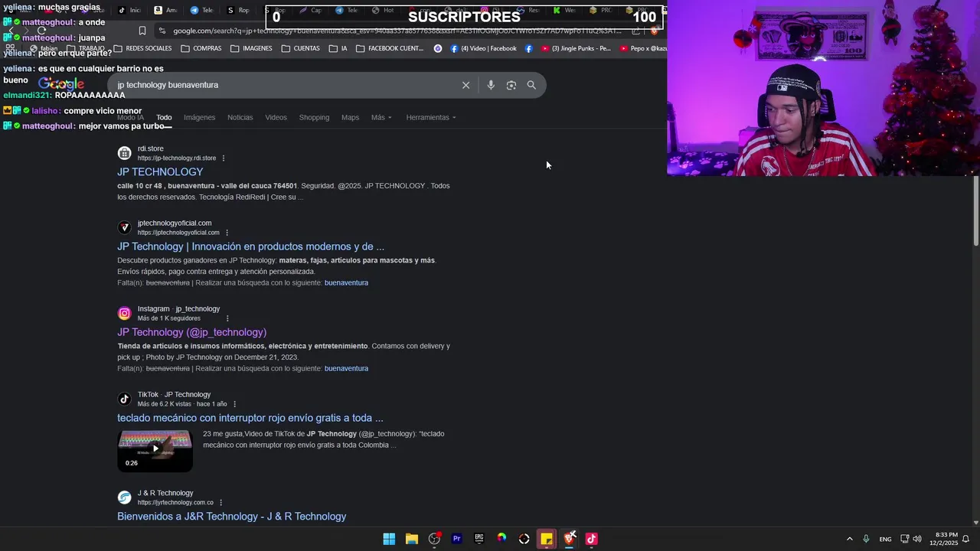Start voice search with the microphone icon
The height and width of the screenshot is (551, 980).
491,85
